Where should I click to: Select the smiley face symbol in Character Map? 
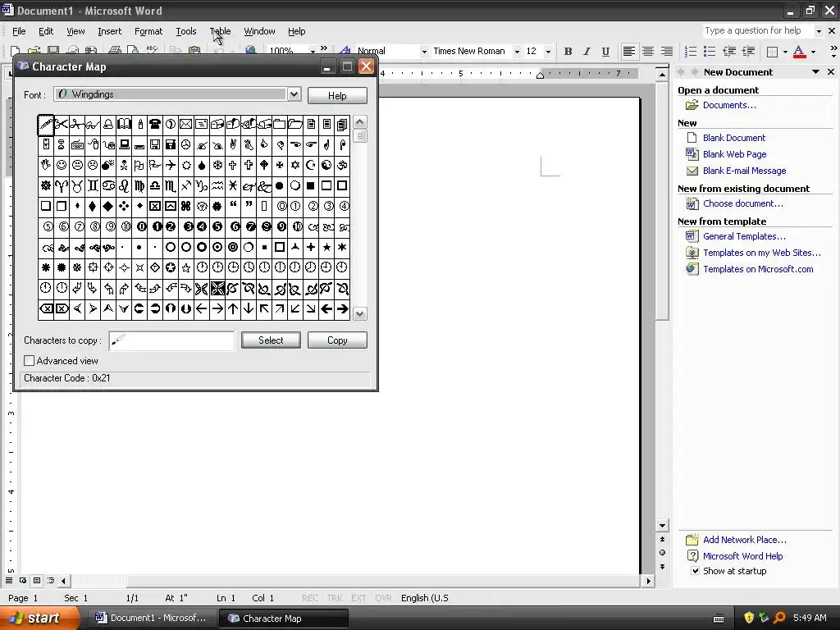(61, 165)
